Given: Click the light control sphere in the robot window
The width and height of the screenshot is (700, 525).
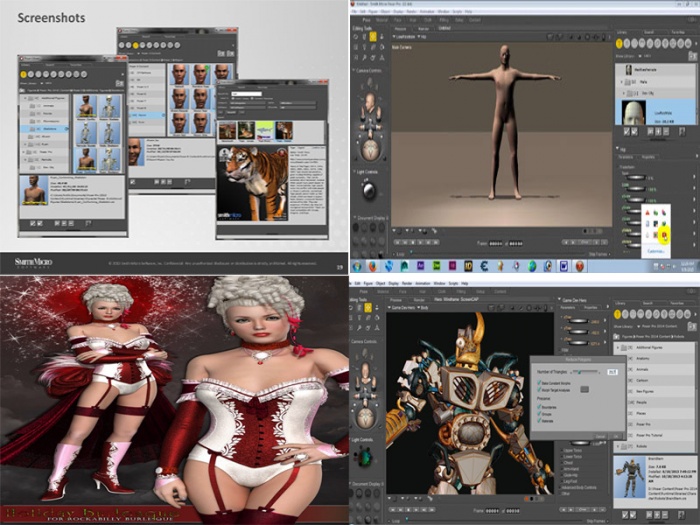Looking at the screenshot, I should pyautogui.click(x=364, y=456).
